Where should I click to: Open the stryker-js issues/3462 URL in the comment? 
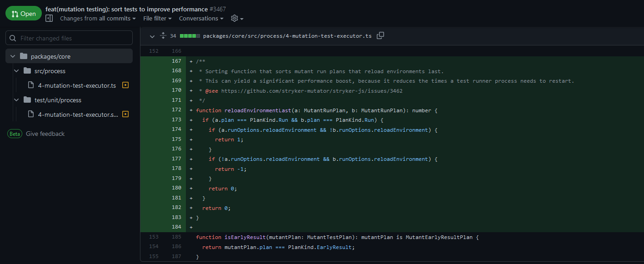click(312, 91)
